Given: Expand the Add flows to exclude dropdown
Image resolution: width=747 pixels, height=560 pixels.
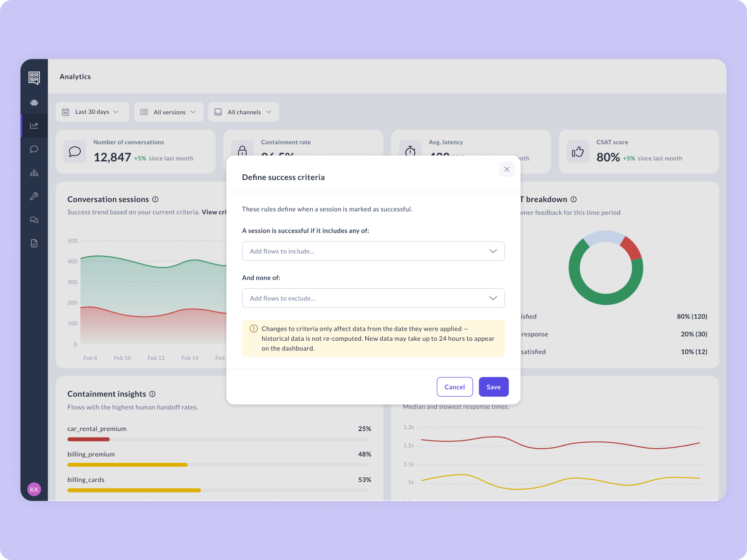Looking at the screenshot, I should coord(373,298).
